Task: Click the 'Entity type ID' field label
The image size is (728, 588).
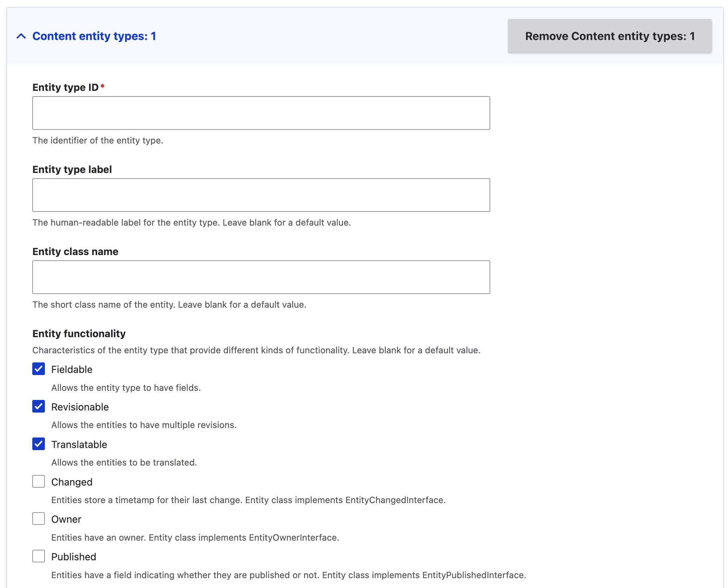Action: coord(65,87)
